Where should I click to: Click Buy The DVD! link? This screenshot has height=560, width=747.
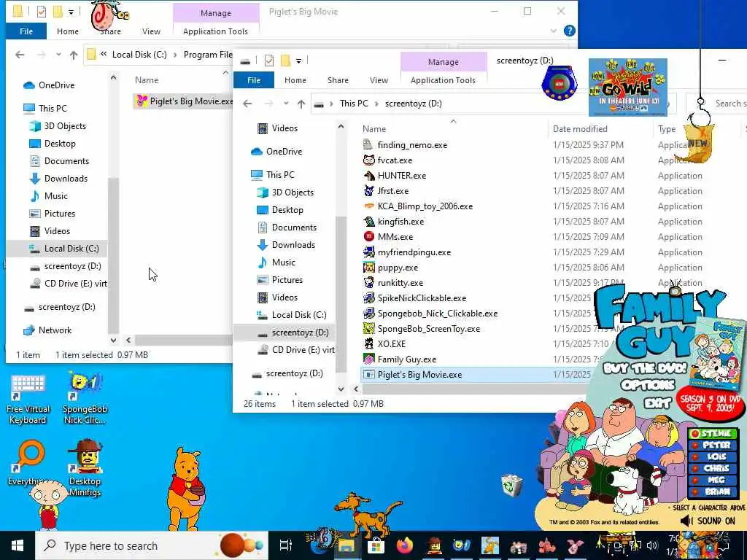644,367
